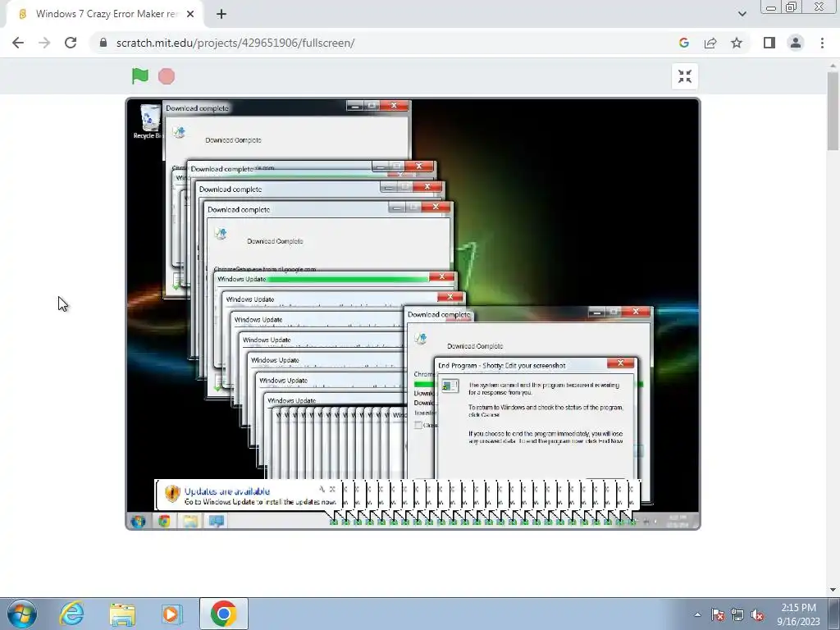The height and width of the screenshot is (630, 840).
Task: Click the taskbar clock showing 2:15 PM
Action: (x=798, y=614)
